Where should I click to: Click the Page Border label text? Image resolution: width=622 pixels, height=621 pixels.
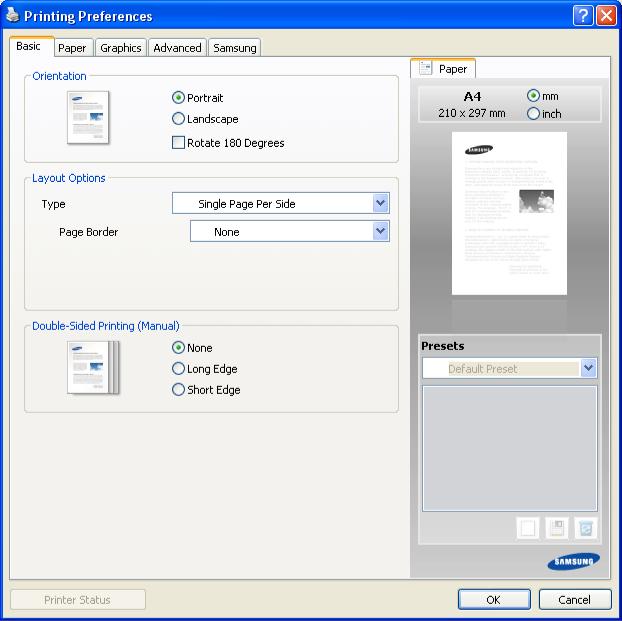88,232
